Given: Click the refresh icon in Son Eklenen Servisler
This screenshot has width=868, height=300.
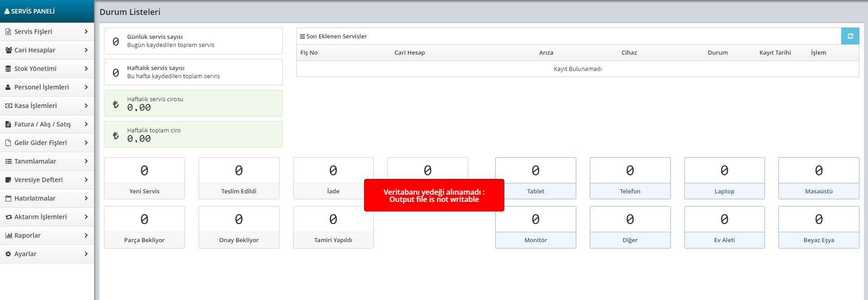Looking at the screenshot, I should click(x=850, y=36).
